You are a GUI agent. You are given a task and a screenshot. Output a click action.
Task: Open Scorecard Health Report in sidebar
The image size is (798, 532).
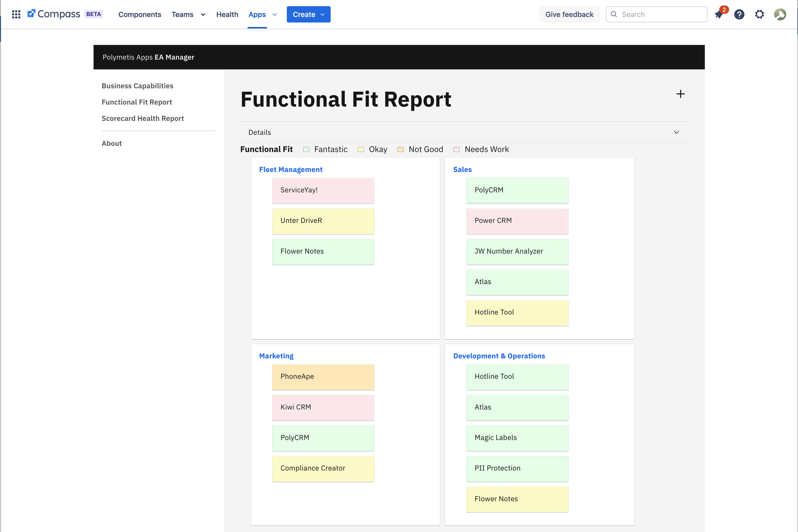pos(143,118)
